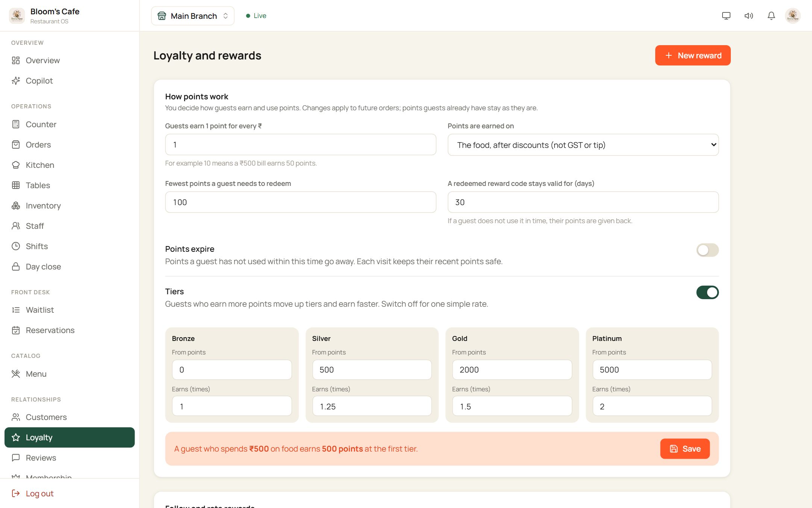Edit Silver From points field
812x508 pixels.
pyautogui.click(x=372, y=370)
